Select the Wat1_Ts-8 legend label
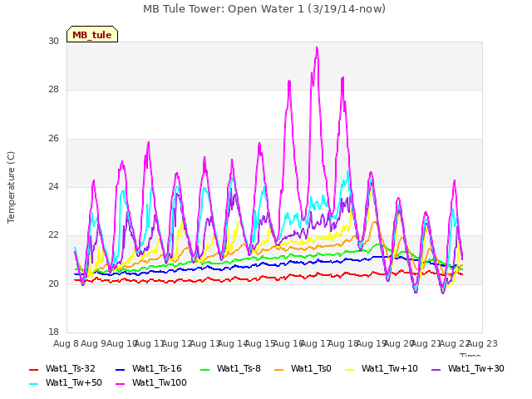Viewport: 532px width, 399px height. coord(239,368)
